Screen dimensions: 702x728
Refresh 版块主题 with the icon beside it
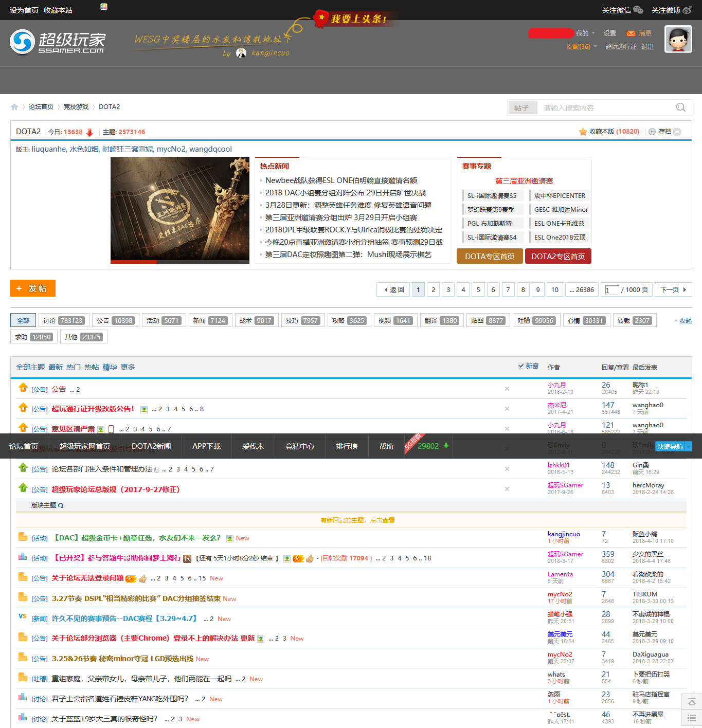[x=61, y=505]
